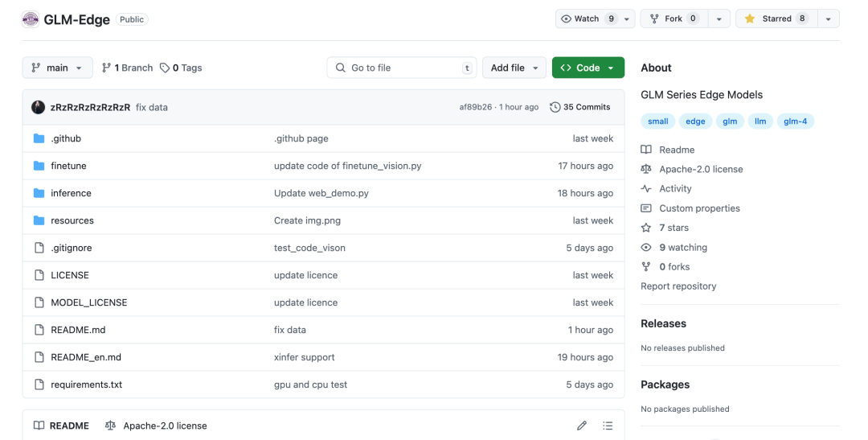This screenshot has width=868, height=440.
Task: Click the book icon next to Readme
Action: (x=646, y=150)
